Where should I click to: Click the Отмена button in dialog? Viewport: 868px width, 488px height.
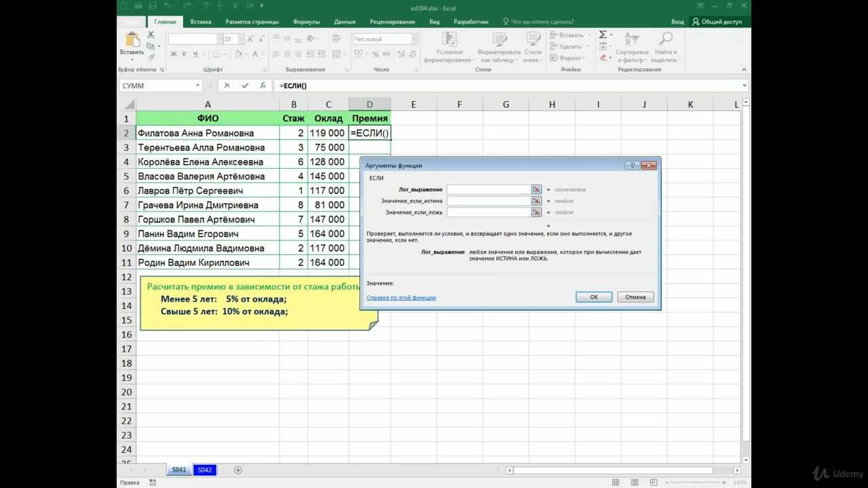click(x=636, y=297)
